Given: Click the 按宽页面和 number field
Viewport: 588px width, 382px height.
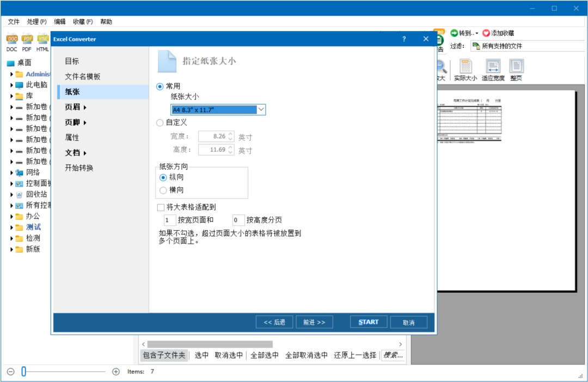Looking at the screenshot, I should point(170,220).
